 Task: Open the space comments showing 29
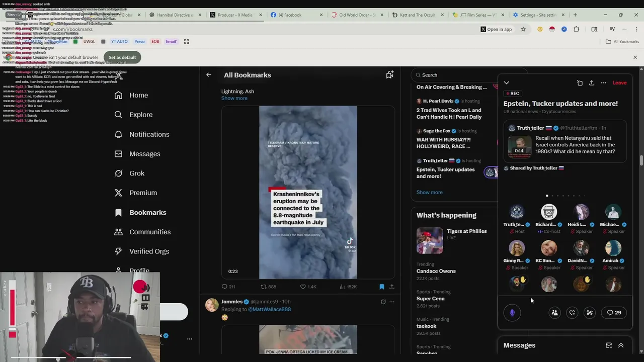click(x=614, y=313)
